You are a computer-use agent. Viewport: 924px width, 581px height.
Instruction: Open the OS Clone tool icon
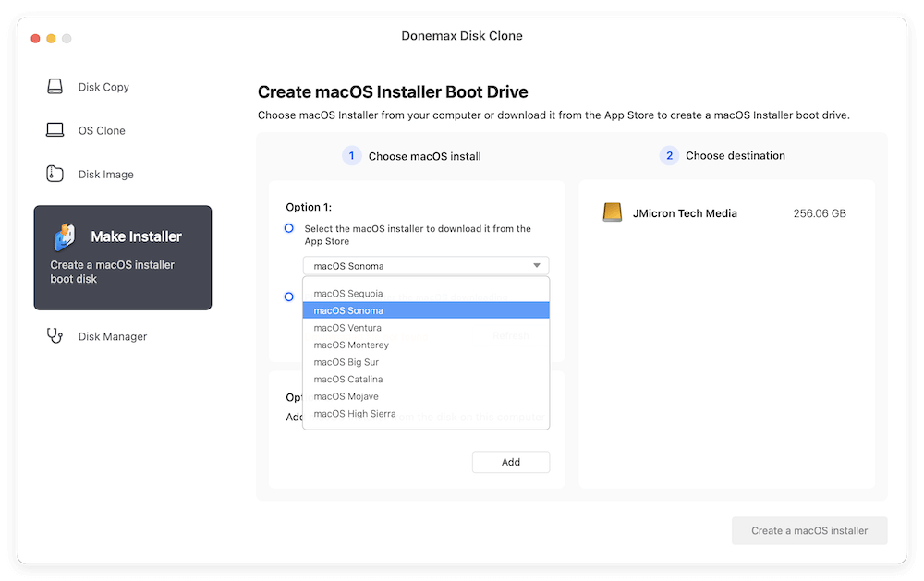point(55,130)
